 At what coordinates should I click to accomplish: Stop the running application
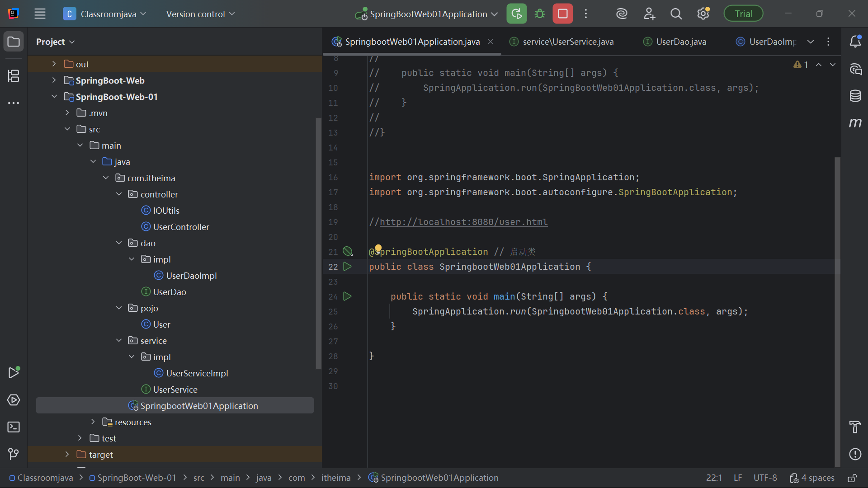coord(562,14)
